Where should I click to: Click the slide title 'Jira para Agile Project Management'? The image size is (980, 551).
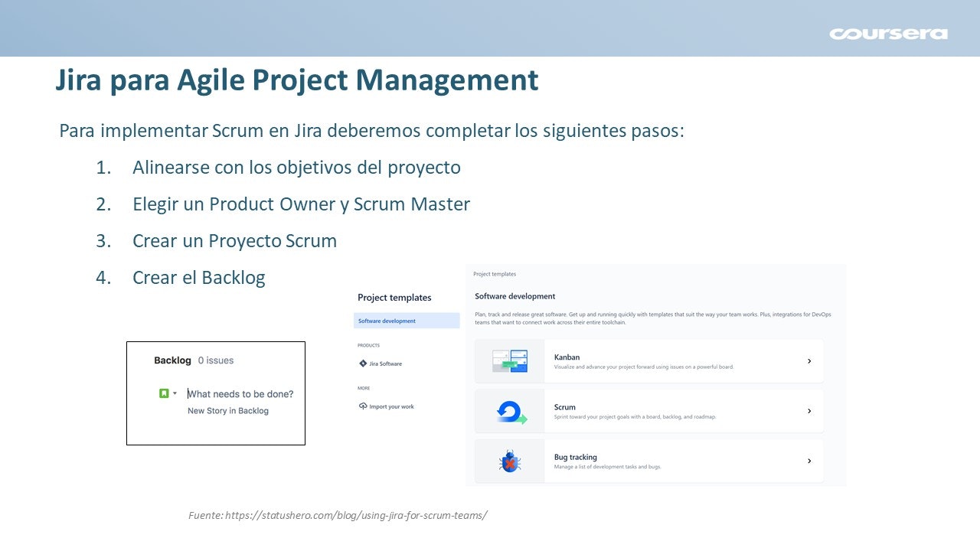pos(297,80)
